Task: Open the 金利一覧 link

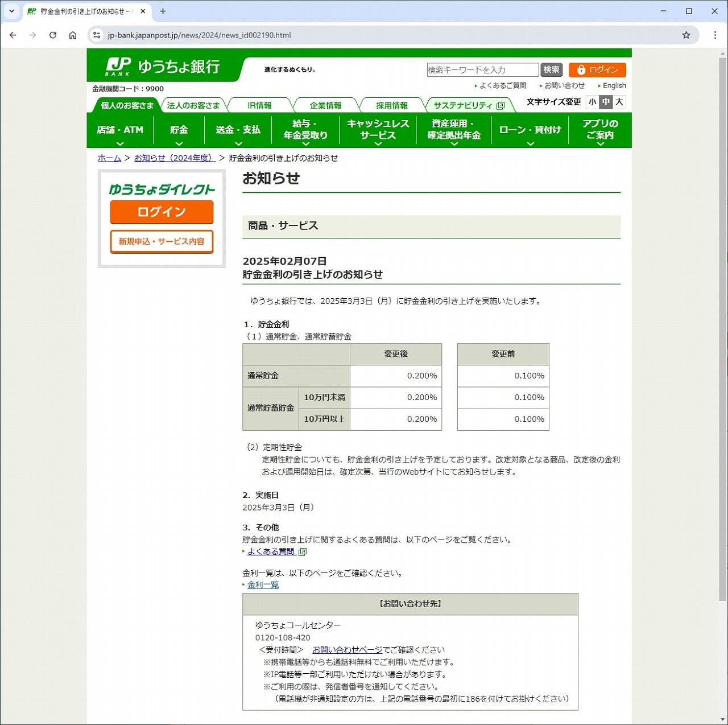Action: click(263, 584)
